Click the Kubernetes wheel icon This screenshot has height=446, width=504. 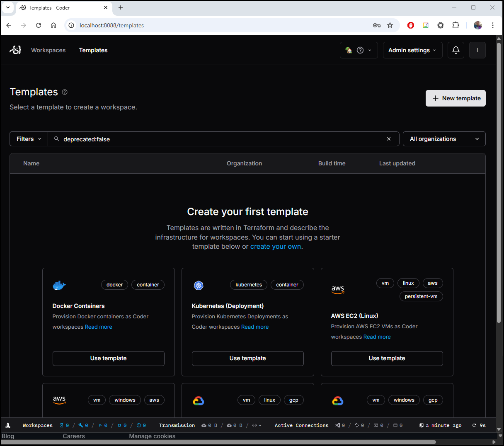[x=199, y=285]
